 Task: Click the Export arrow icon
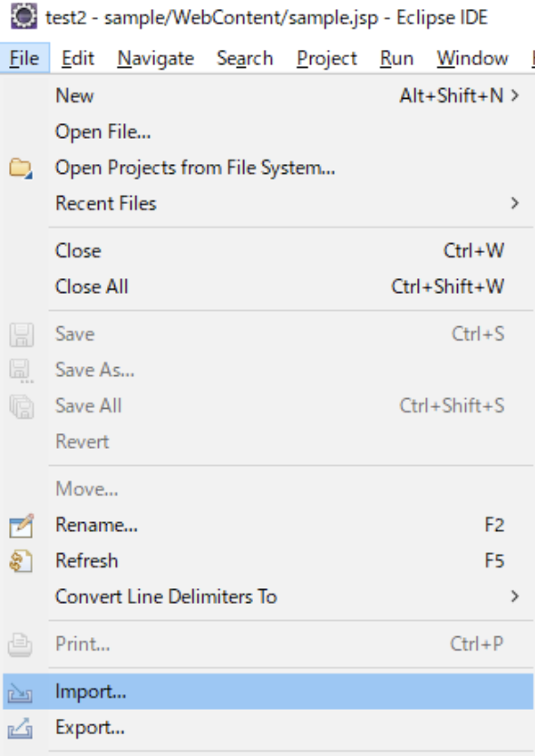pyautogui.click(x=20, y=728)
